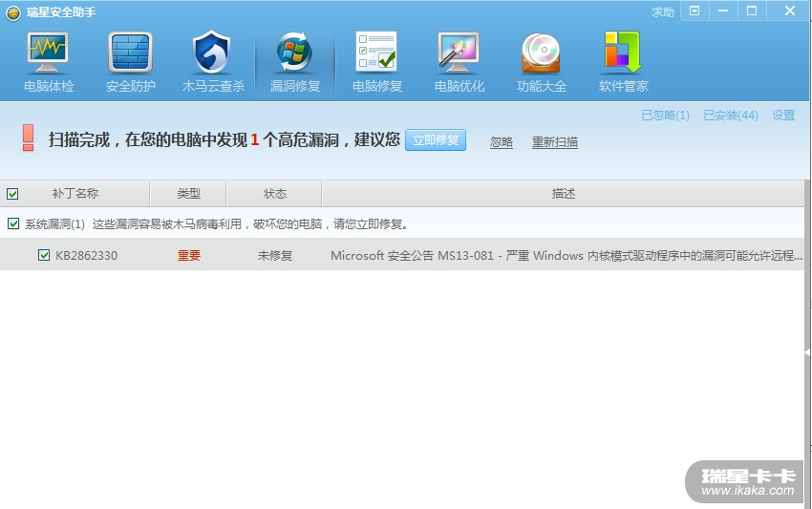Open 软件管家 software manager icon
The width and height of the screenshot is (812, 509).
[624, 62]
